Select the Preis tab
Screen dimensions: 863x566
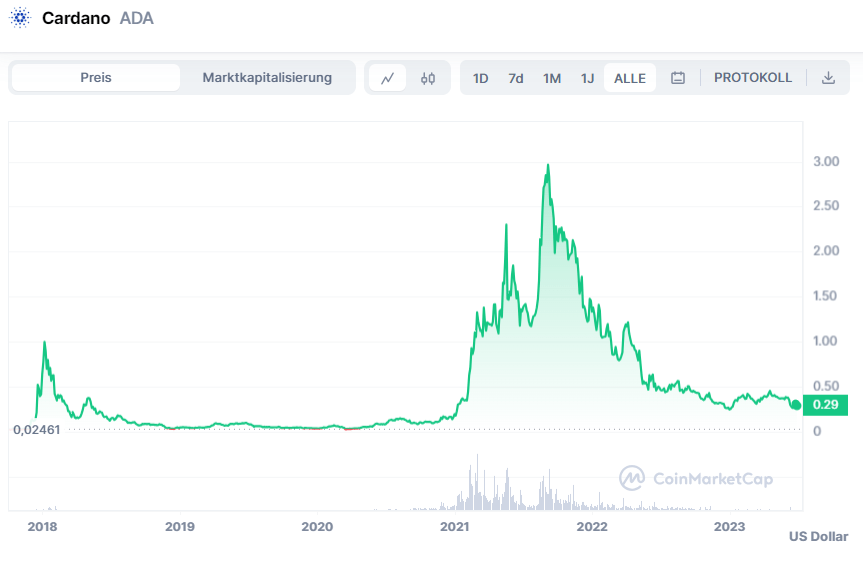pos(96,78)
